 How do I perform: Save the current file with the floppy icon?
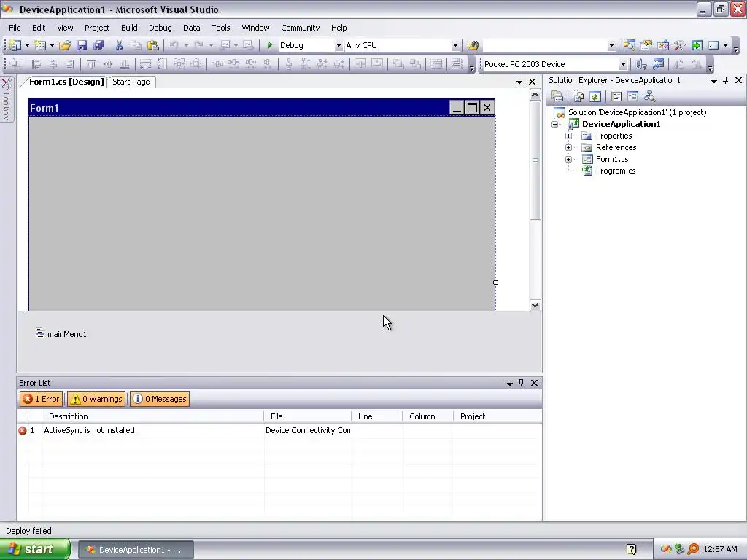tap(82, 45)
